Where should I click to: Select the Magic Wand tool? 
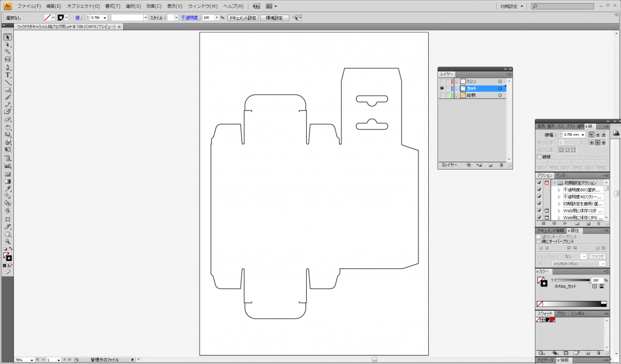coord(8,52)
